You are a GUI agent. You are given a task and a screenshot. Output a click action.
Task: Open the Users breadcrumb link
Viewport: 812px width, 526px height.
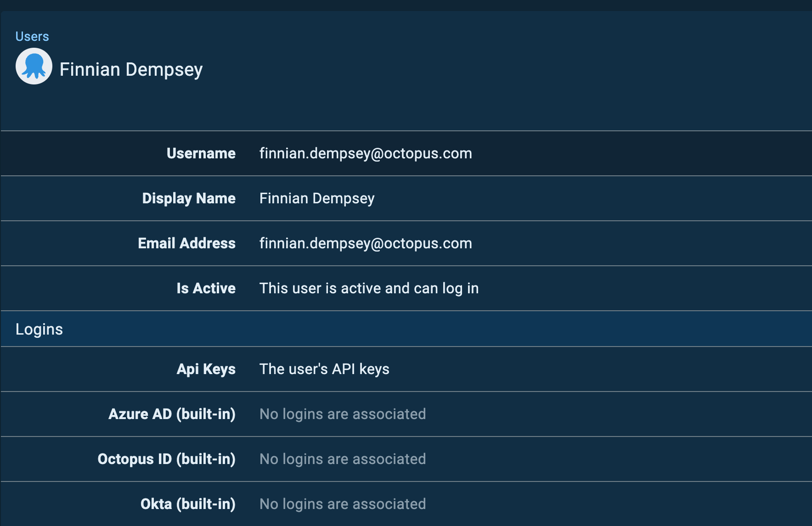point(32,36)
